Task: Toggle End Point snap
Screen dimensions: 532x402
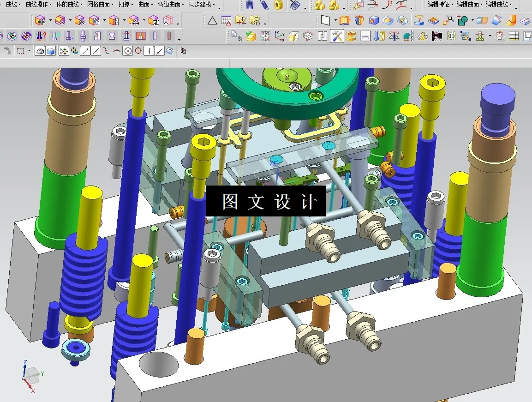Action: click(x=85, y=51)
